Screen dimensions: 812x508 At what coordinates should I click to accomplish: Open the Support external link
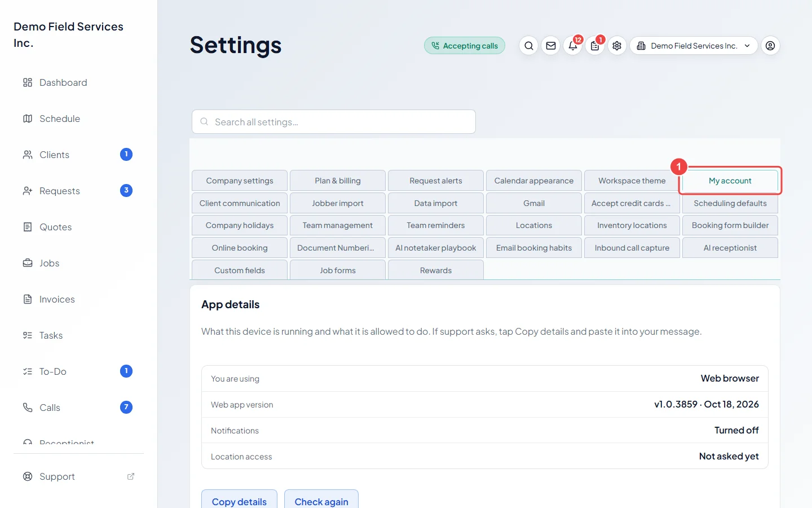point(78,476)
